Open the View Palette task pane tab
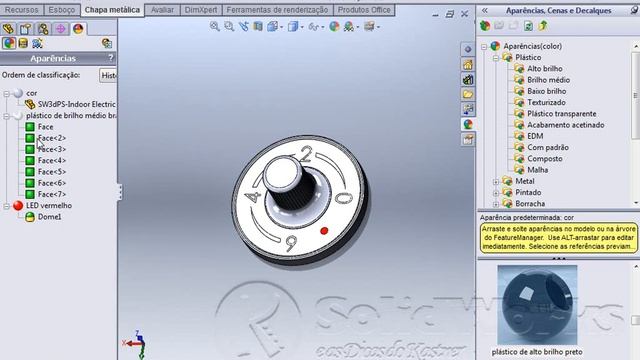The image size is (640, 360). click(x=468, y=109)
